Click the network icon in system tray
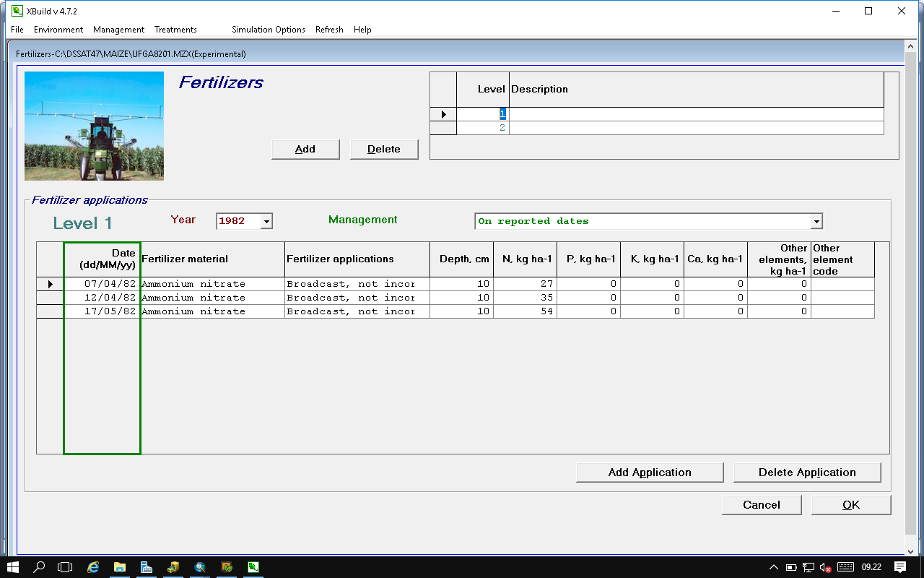Screen dimensions: 924x578 pyautogui.click(x=809, y=567)
